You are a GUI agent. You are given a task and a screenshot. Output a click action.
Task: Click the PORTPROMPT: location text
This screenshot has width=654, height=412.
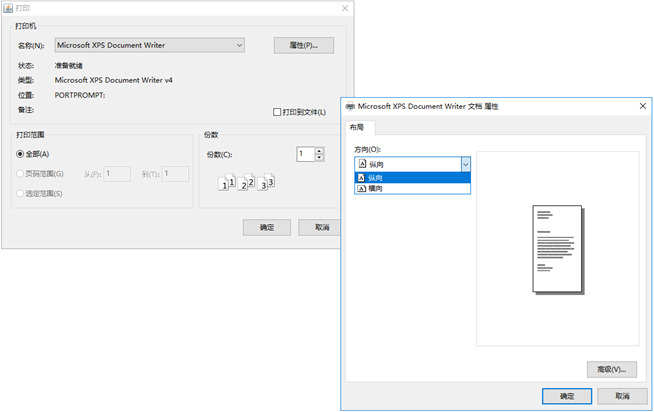click(80, 95)
